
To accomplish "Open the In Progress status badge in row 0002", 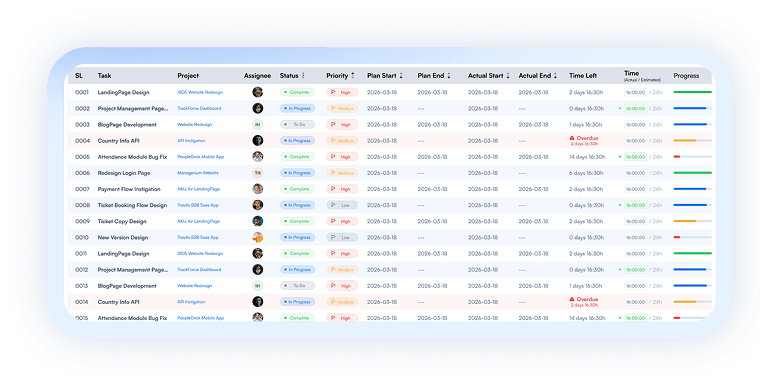I will coord(297,108).
